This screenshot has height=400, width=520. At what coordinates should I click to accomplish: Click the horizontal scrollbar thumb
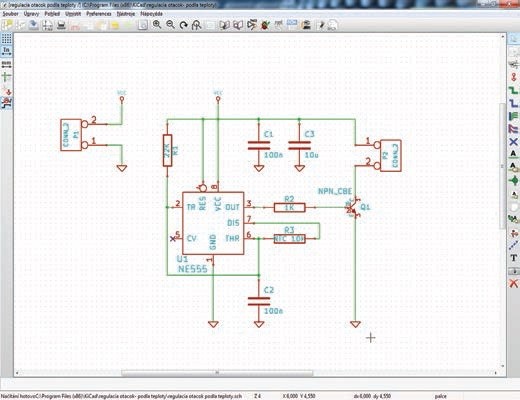pyautogui.click(x=217, y=373)
